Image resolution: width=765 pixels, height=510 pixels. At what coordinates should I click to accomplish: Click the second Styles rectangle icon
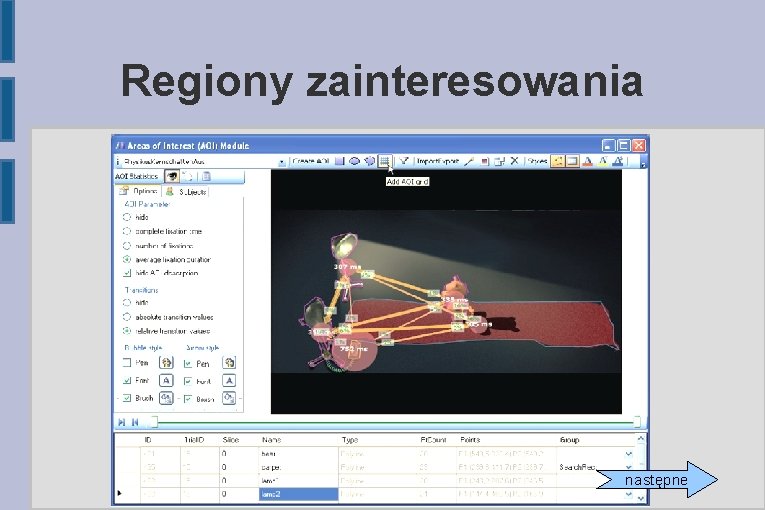point(573,161)
